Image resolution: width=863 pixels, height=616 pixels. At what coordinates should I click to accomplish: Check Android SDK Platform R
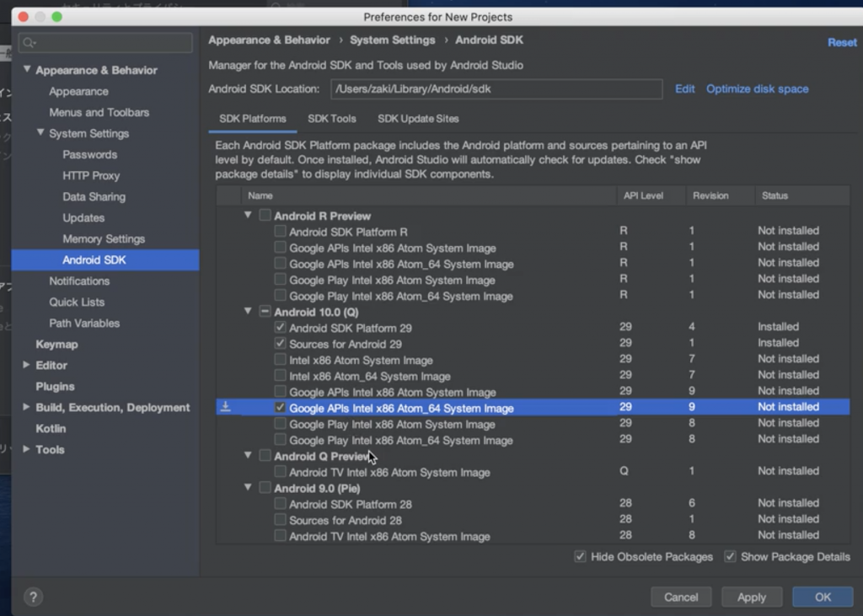pyautogui.click(x=280, y=231)
